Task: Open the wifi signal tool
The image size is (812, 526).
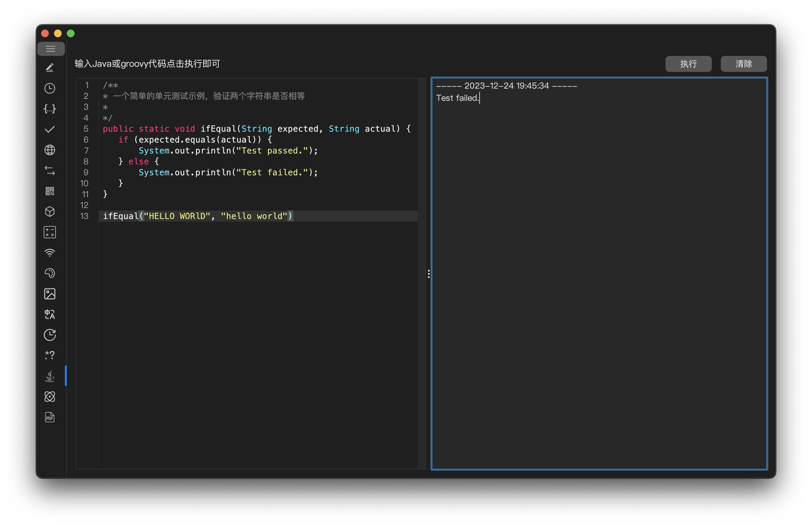Action: 50,253
